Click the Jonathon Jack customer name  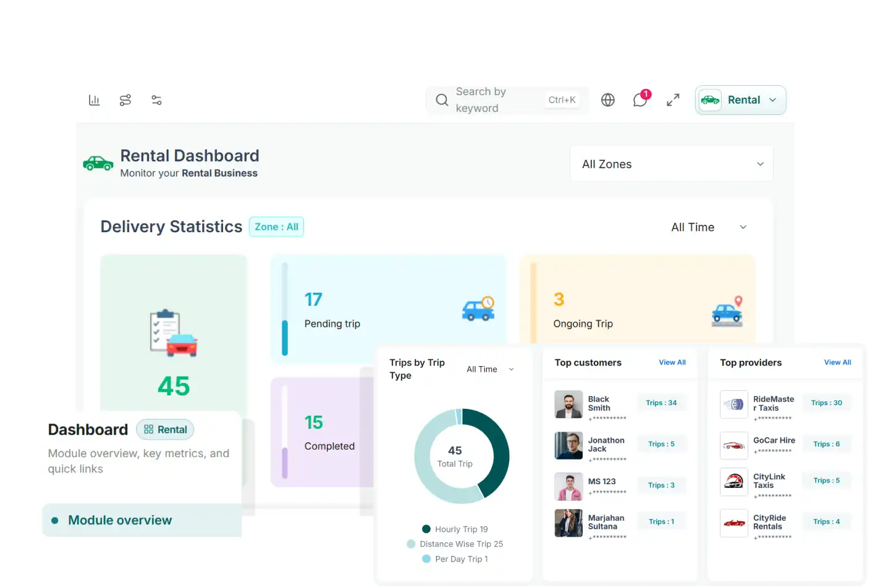606,445
